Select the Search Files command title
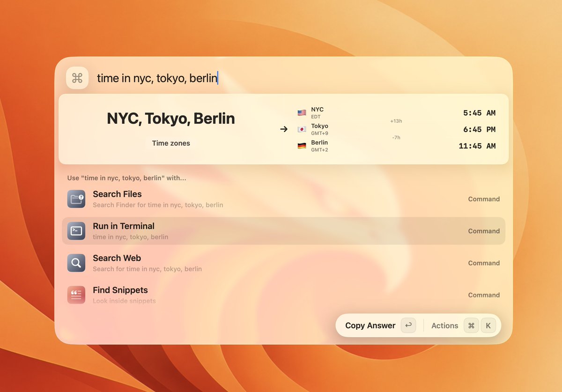Viewport: 562px width, 392px height. point(117,194)
